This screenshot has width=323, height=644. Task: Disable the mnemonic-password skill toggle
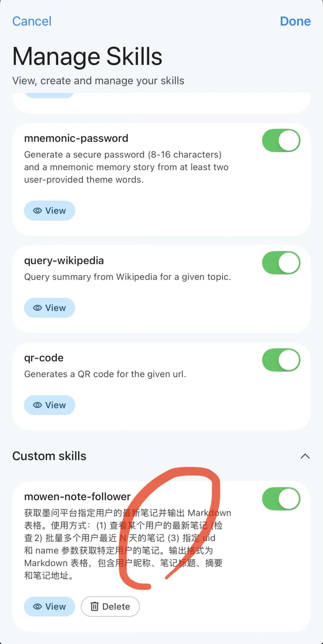coord(281,140)
